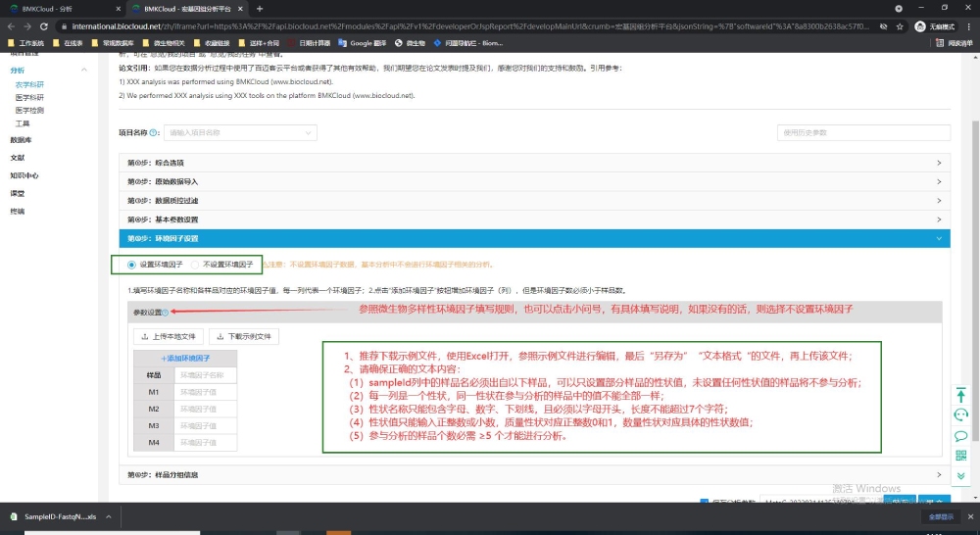This screenshot has width=980, height=535.
Task: Switch to the BMKCloud - 分析 browser tab
Action: click(61, 8)
